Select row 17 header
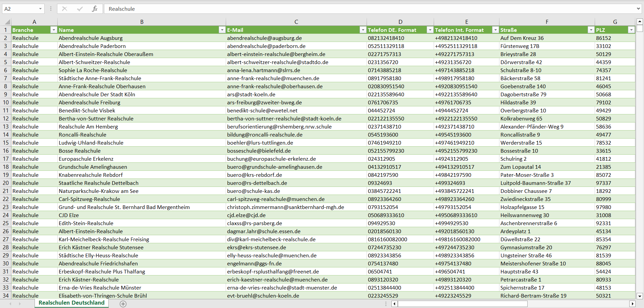Viewport: 644px width, 308px height. pos(6,159)
